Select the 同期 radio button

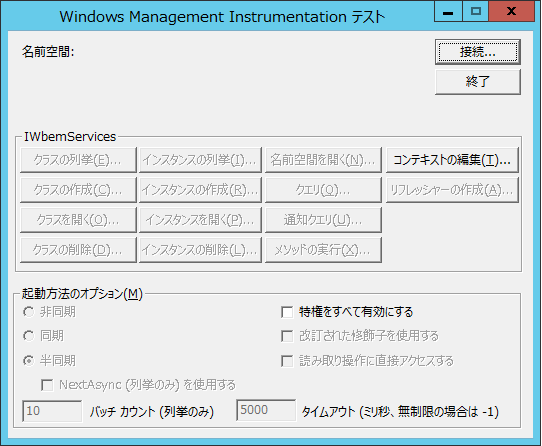tap(28, 336)
